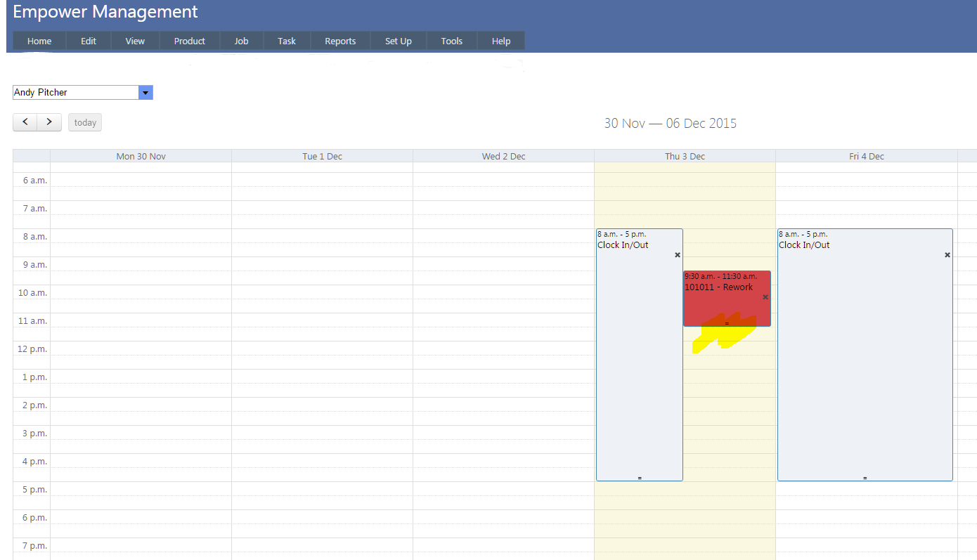Remove the 101011 - Rework event with x

click(765, 297)
